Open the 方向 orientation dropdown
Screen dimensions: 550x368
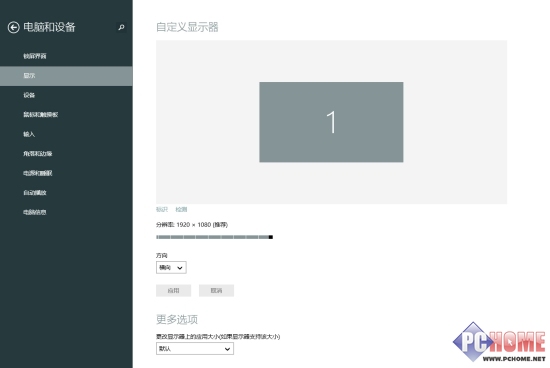(171, 268)
